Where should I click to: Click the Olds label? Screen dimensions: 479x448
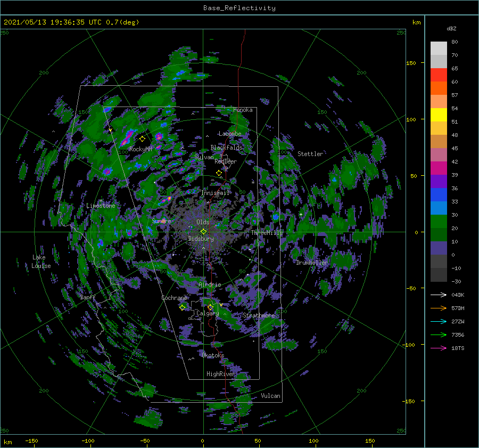pyautogui.click(x=203, y=222)
